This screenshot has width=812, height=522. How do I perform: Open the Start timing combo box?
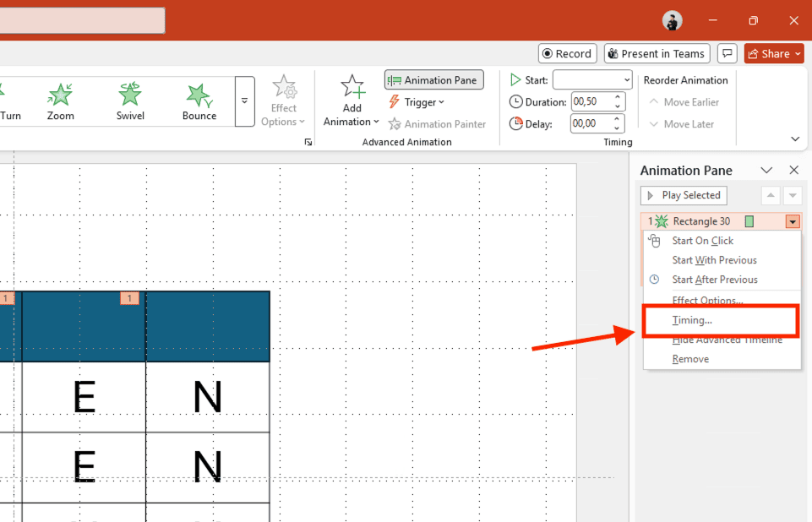[x=592, y=79]
